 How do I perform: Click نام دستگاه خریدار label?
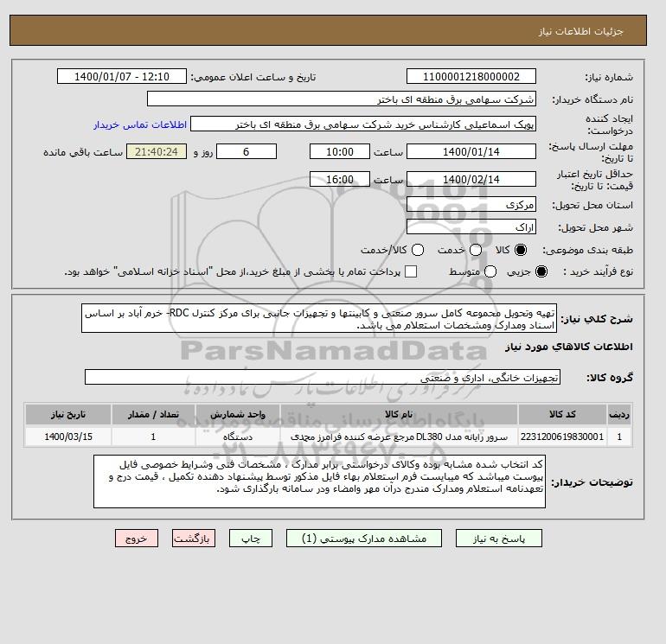[592, 99]
